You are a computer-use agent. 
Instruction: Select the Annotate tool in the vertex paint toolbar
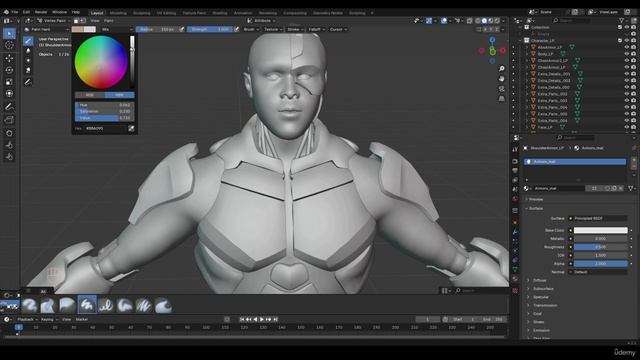[28, 82]
